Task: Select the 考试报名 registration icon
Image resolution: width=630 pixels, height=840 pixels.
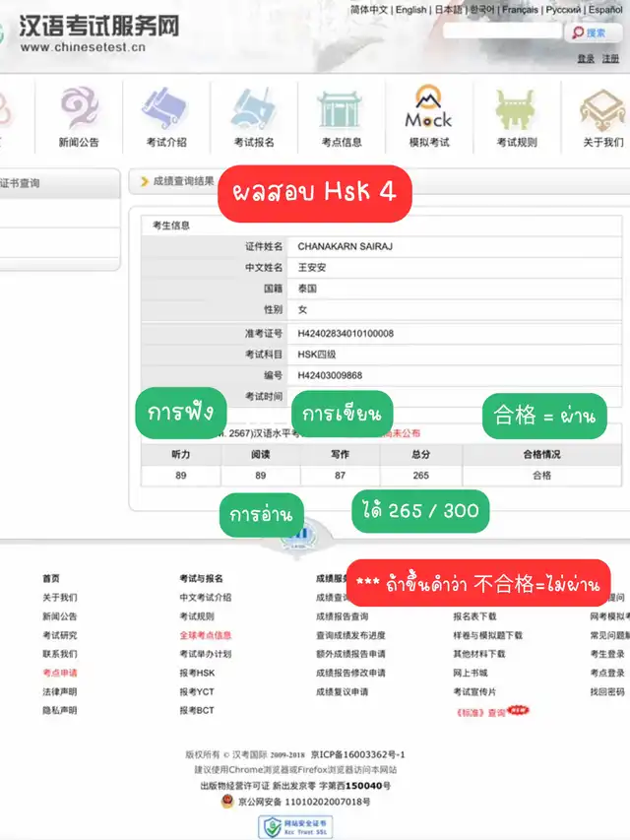Action: coord(254,110)
